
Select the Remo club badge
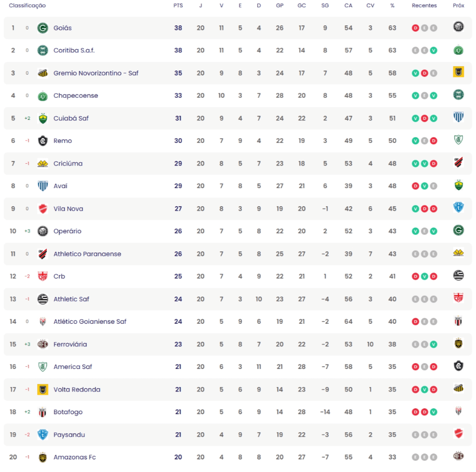(x=42, y=141)
